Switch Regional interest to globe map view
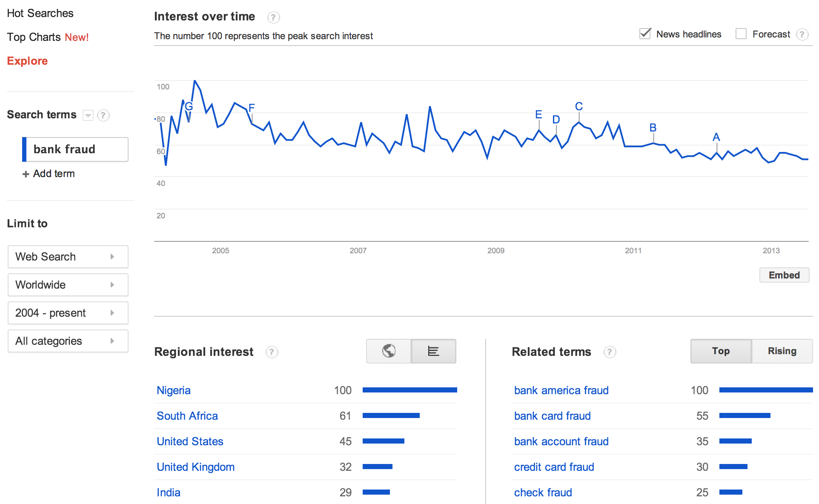 [x=389, y=351]
